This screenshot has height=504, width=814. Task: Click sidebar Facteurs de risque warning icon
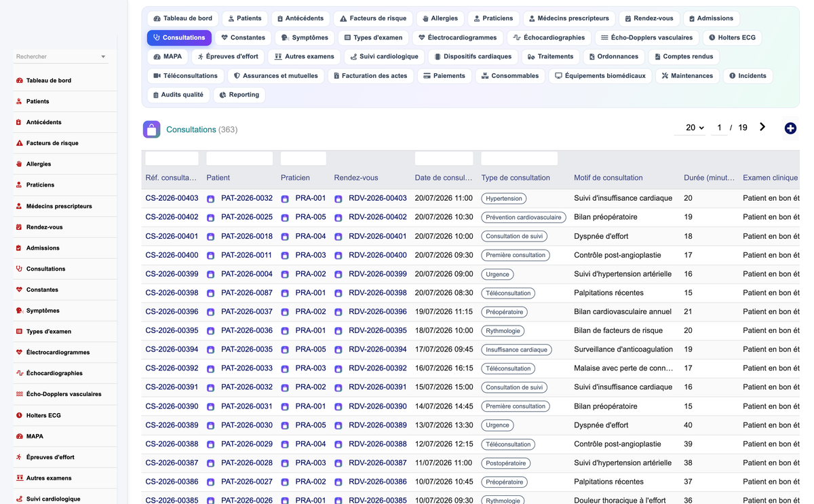pyautogui.click(x=19, y=144)
